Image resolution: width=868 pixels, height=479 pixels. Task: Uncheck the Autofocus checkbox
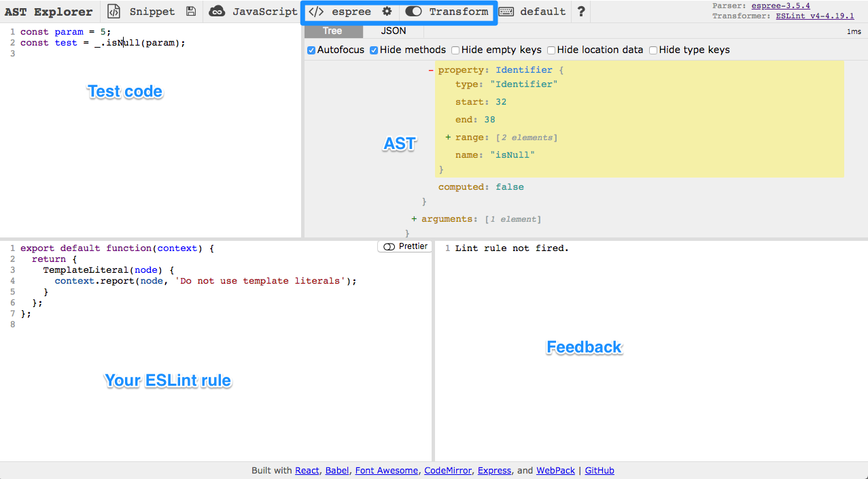click(311, 50)
